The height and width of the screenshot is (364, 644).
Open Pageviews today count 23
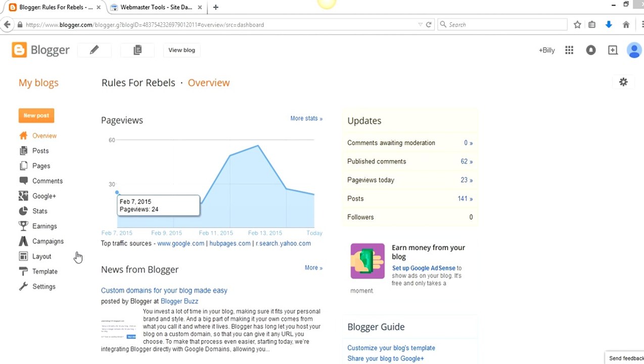pos(467,180)
